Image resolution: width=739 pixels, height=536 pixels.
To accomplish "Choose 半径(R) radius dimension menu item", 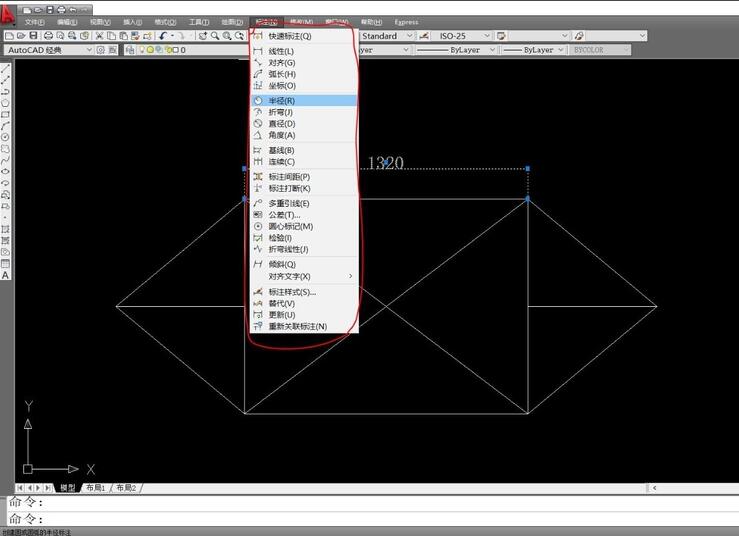I will 304,100.
